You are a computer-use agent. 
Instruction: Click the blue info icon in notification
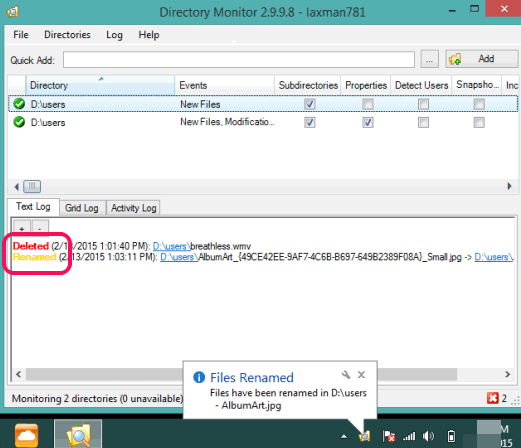coord(199,378)
